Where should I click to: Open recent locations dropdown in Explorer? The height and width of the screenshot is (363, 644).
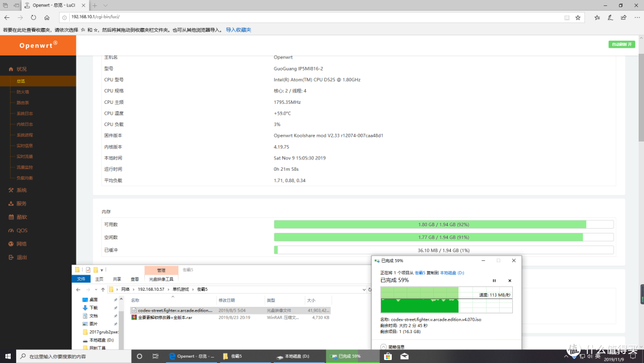tap(95, 290)
